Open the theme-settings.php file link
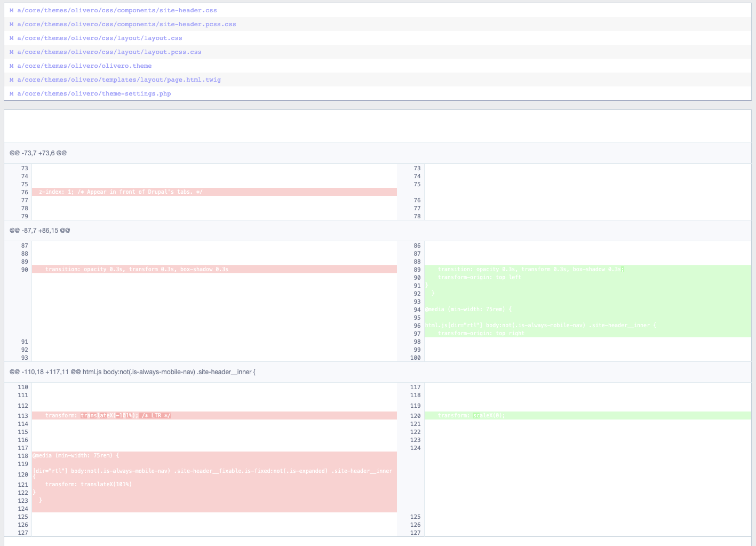Viewport: 756px width, 546px height. (94, 93)
